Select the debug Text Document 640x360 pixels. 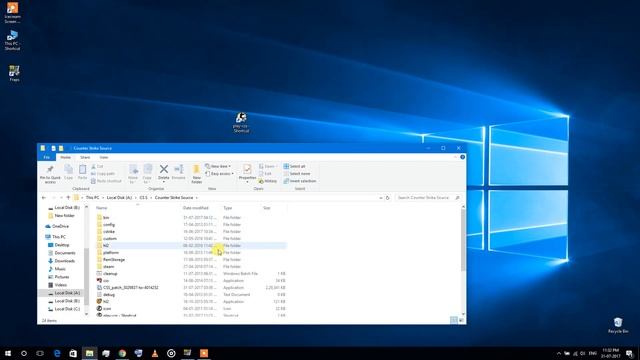coord(191,294)
